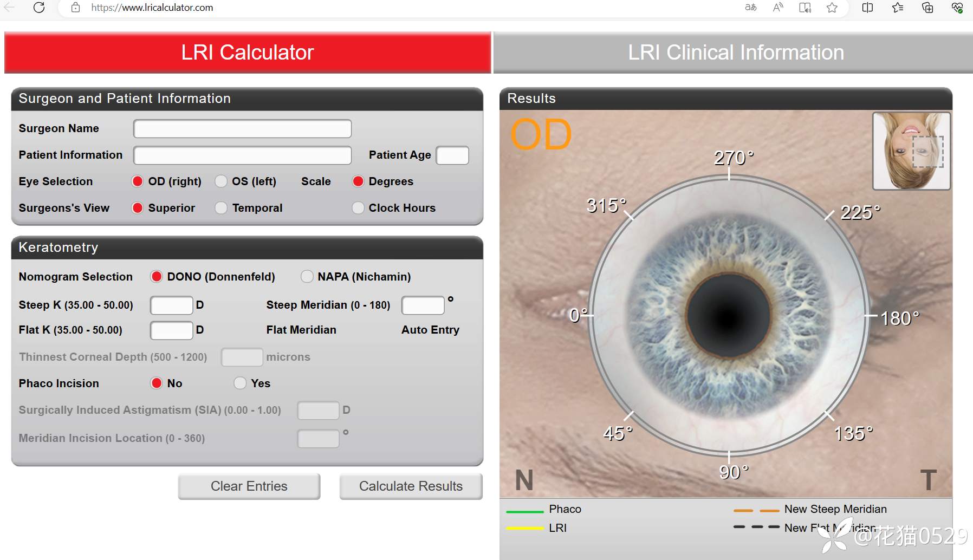This screenshot has width=973, height=560.
Task: Open the LRI Calculator tab
Action: [248, 53]
